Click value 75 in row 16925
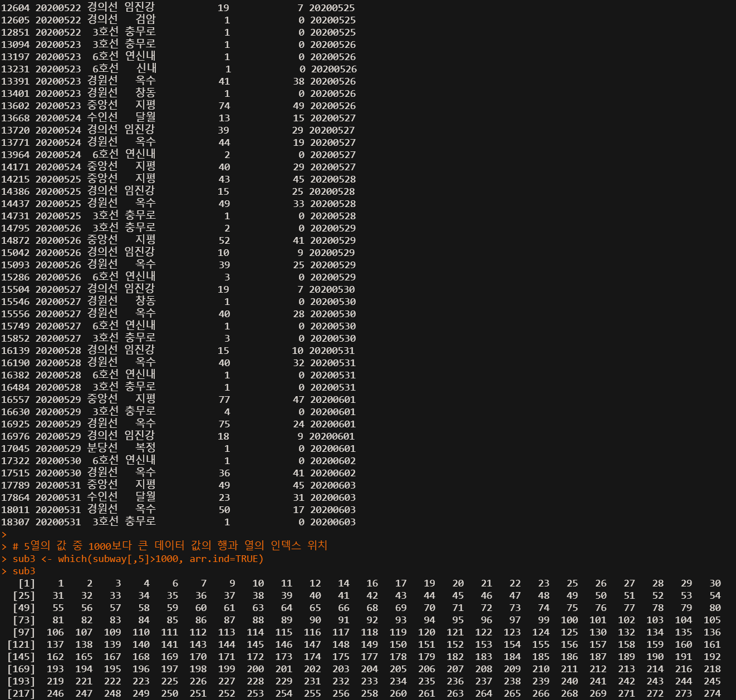Image resolution: width=736 pixels, height=700 pixels. [224, 424]
